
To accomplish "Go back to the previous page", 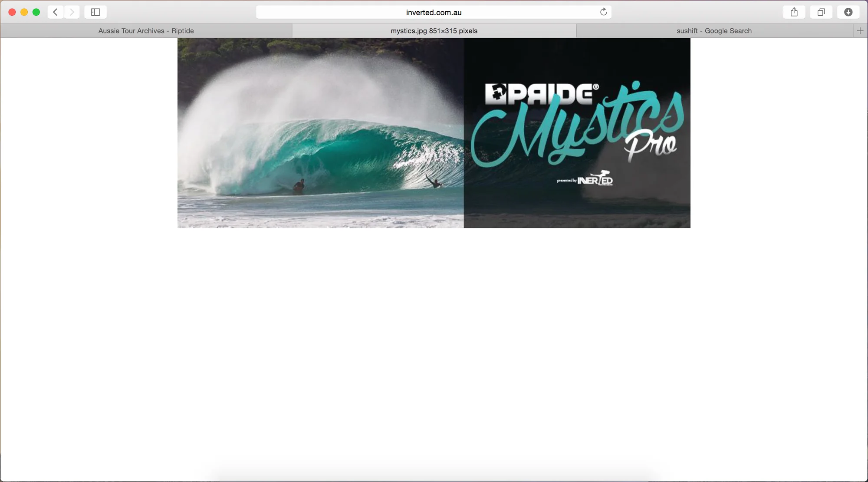I will pos(56,12).
